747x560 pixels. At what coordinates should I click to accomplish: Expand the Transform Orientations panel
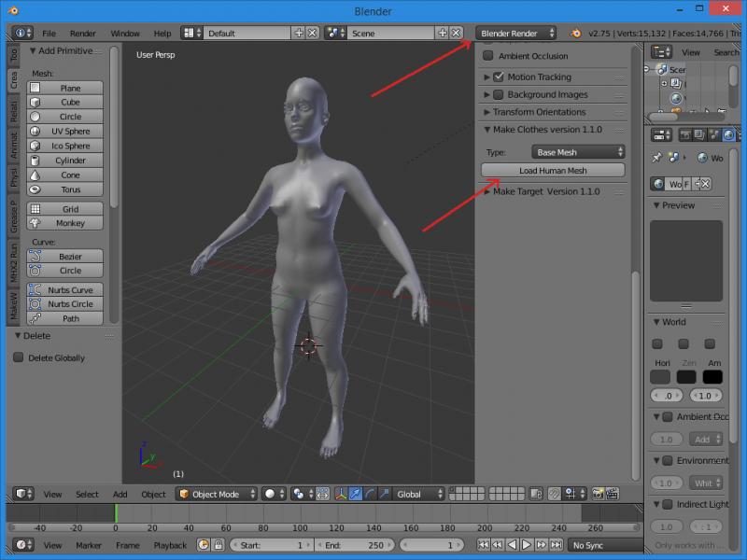[539, 112]
